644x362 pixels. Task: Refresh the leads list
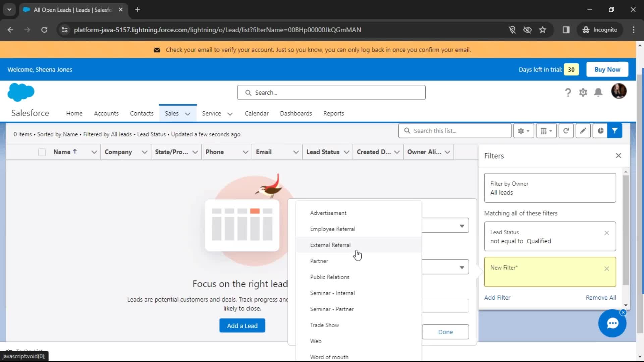pyautogui.click(x=566, y=131)
